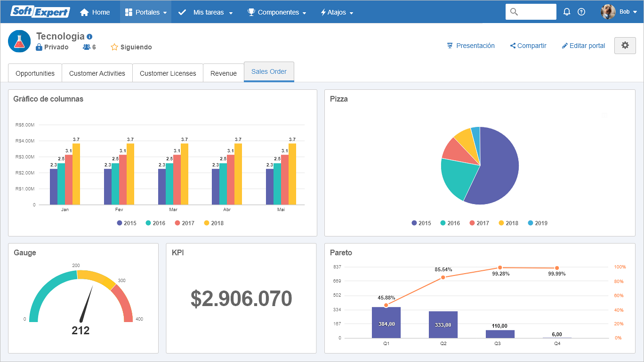Click the 99.28% Pareto line point
Image resolution: width=644 pixels, height=362 pixels.
(x=500, y=268)
